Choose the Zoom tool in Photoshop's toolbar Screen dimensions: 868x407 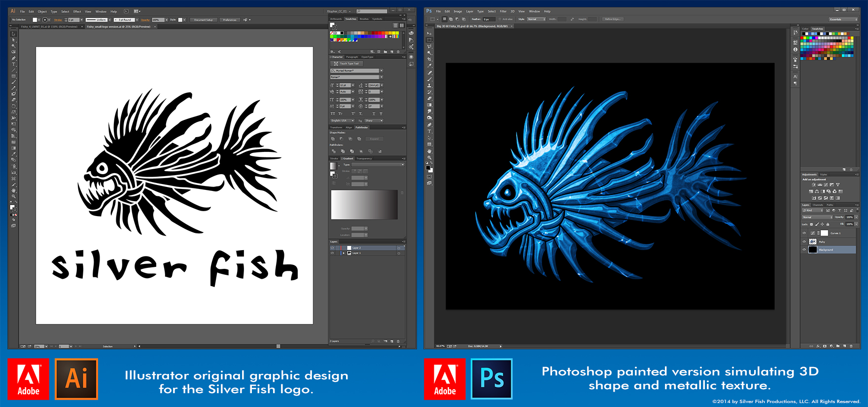coord(429,158)
